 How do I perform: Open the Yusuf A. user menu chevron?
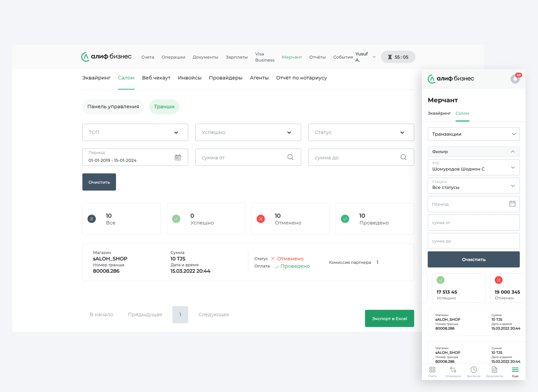point(374,57)
